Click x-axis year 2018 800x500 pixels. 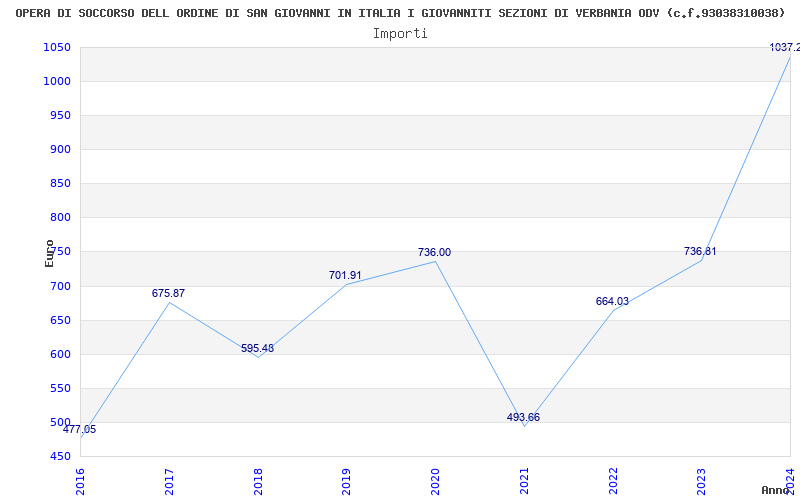pos(258,481)
